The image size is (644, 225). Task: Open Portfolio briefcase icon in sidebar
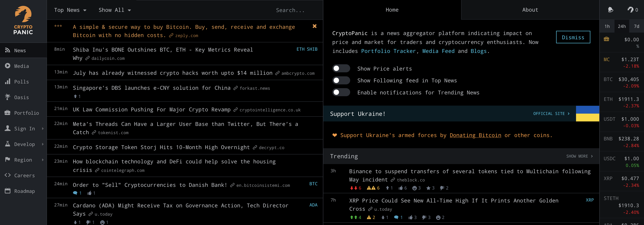[8, 113]
